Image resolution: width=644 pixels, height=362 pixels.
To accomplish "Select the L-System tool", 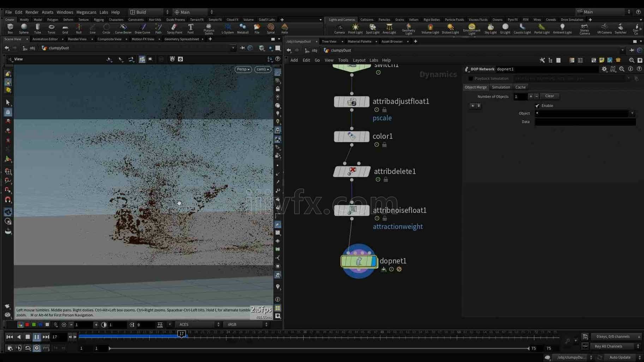I will pos(227,29).
